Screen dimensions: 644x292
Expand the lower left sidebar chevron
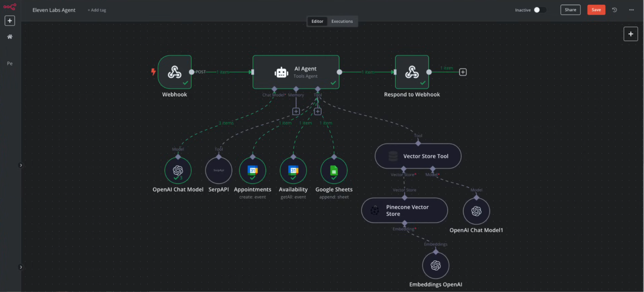click(x=21, y=267)
